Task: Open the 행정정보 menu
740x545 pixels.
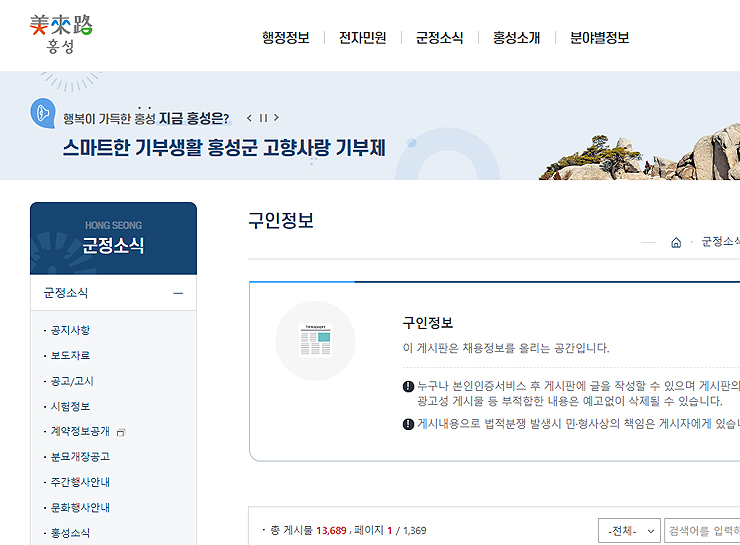Action: pyautogui.click(x=286, y=38)
